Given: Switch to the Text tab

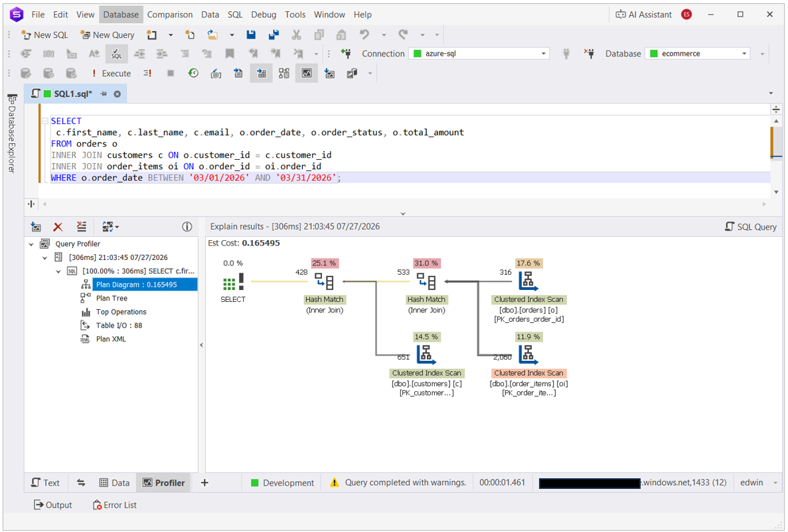Looking at the screenshot, I should pos(46,483).
